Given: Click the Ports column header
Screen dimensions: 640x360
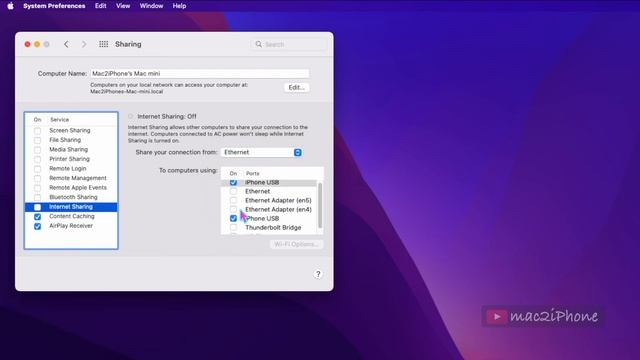Looking at the screenshot, I should click(253, 173).
